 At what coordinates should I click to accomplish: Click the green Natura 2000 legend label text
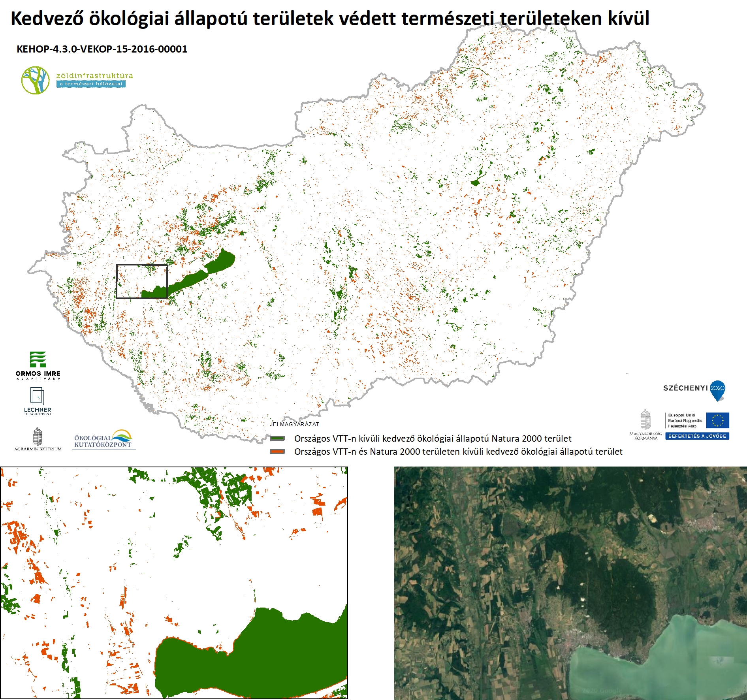pyautogui.click(x=433, y=438)
